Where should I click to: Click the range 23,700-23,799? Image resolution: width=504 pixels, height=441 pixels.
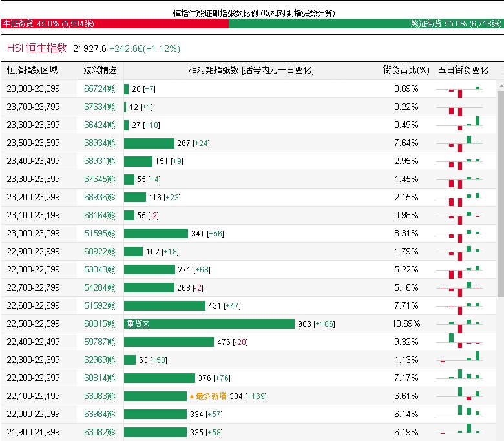tap(34, 107)
